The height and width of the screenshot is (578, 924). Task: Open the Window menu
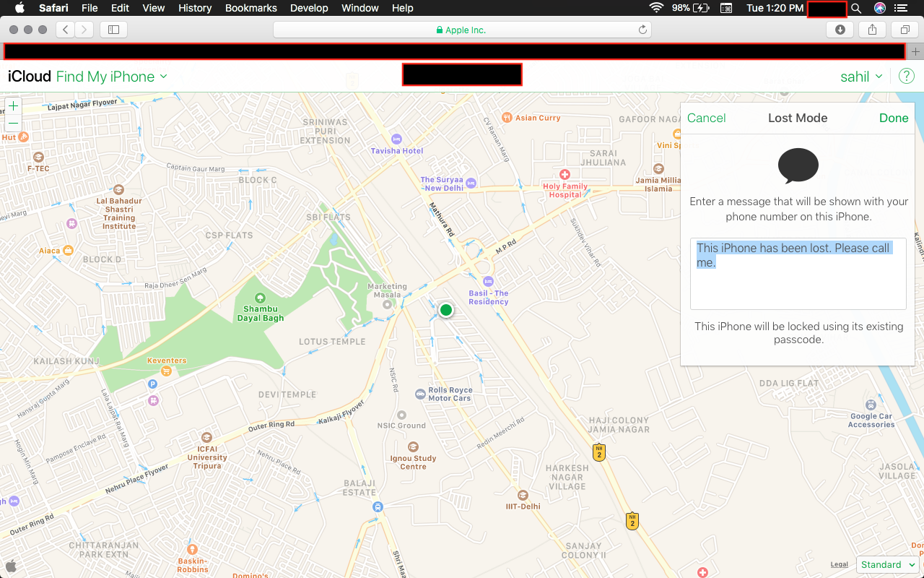point(360,8)
